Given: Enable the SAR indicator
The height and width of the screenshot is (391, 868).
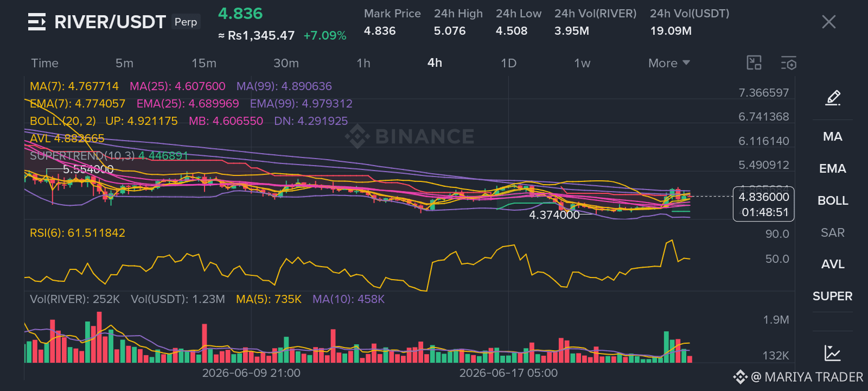Looking at the screenshot, I should tap(833, 232).
